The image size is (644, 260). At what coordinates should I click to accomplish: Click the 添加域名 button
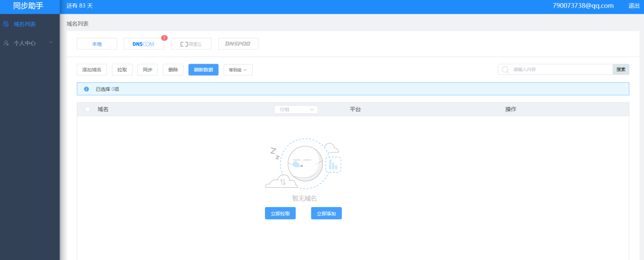pos(92,70)
